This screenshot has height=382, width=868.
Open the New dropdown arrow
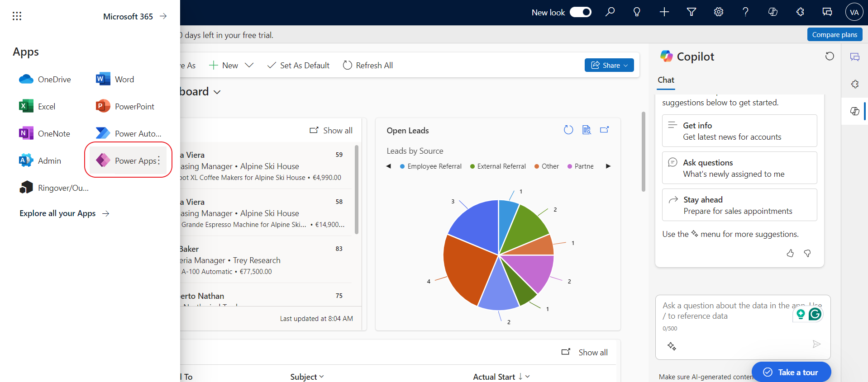click(x=249, y=66)
